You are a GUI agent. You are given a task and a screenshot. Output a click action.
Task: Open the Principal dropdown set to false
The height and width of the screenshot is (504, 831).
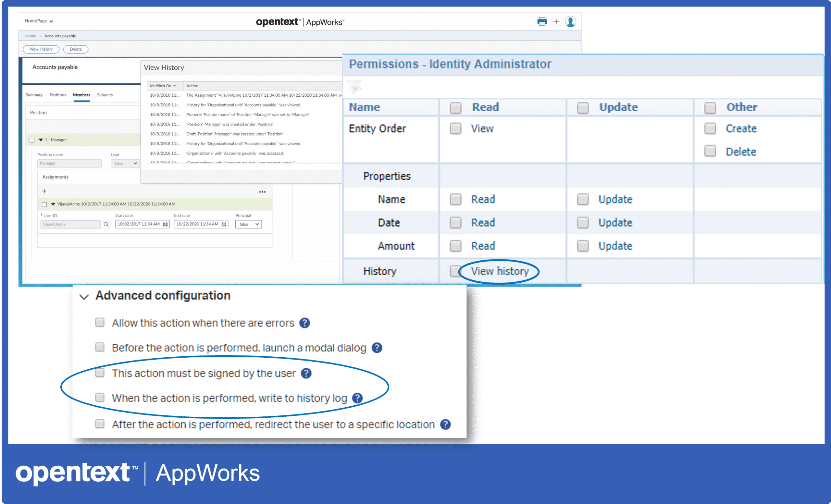pos(248,224)
